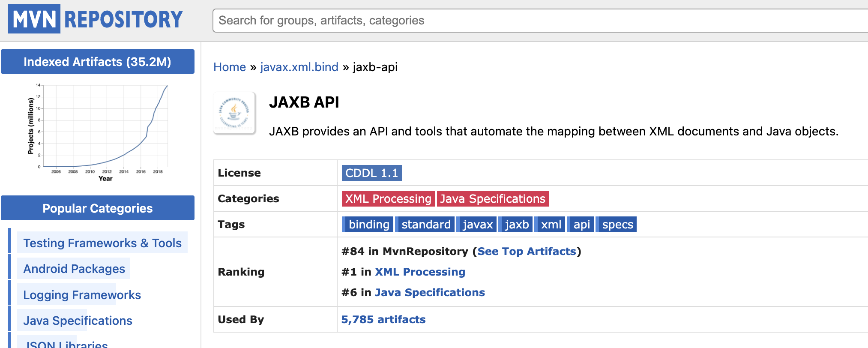Open the 5,785 artifacts link
This screenshot has height=348, width=868.
(383, 319)
